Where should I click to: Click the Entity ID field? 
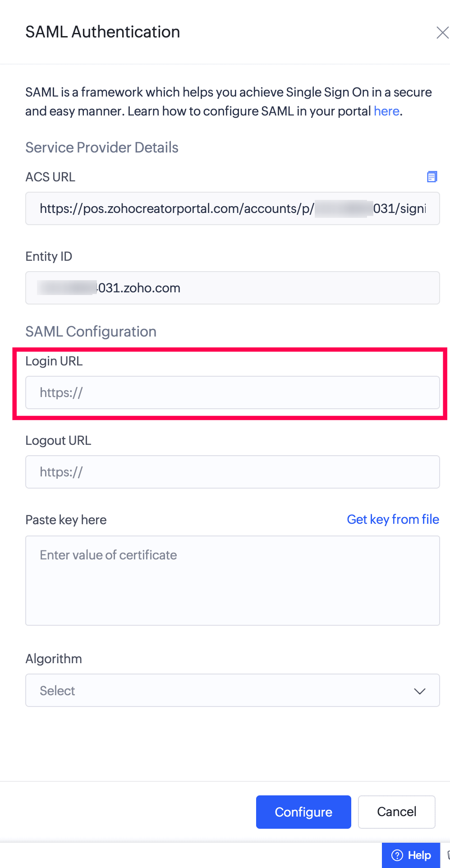coord(232,288)
